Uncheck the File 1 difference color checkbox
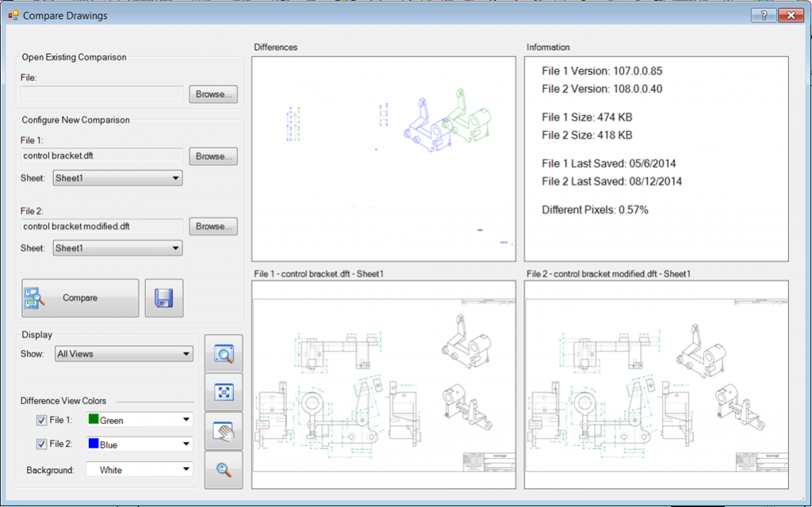812x507 pixels. [42, 421]
